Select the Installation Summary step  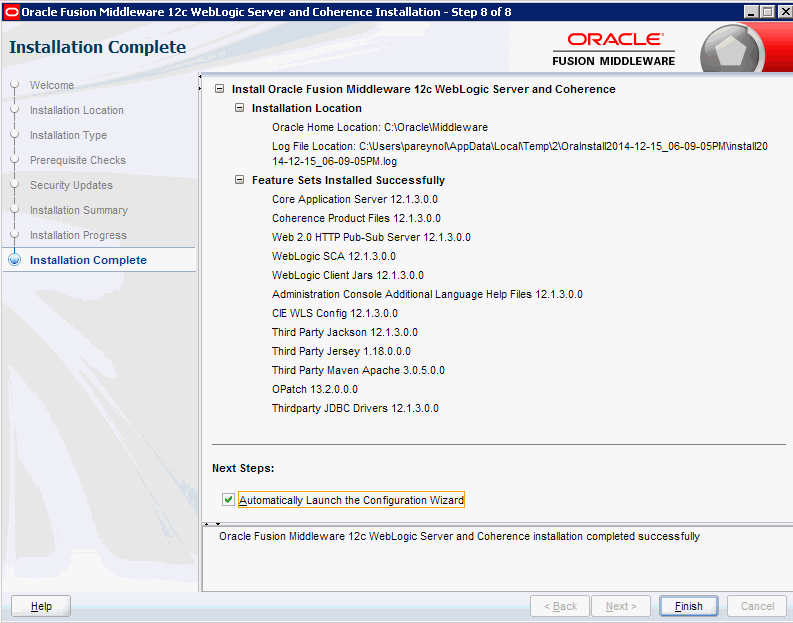(79, 210)
